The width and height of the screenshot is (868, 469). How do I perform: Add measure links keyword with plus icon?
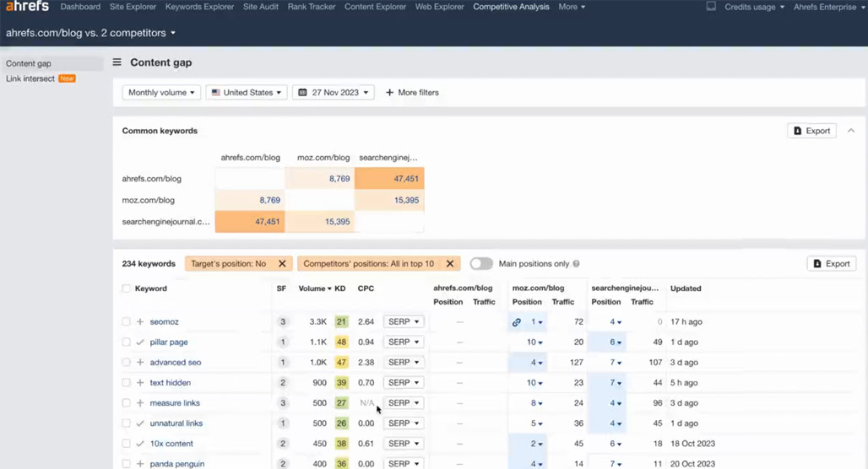pyautogui.click(x=140, y=403)
